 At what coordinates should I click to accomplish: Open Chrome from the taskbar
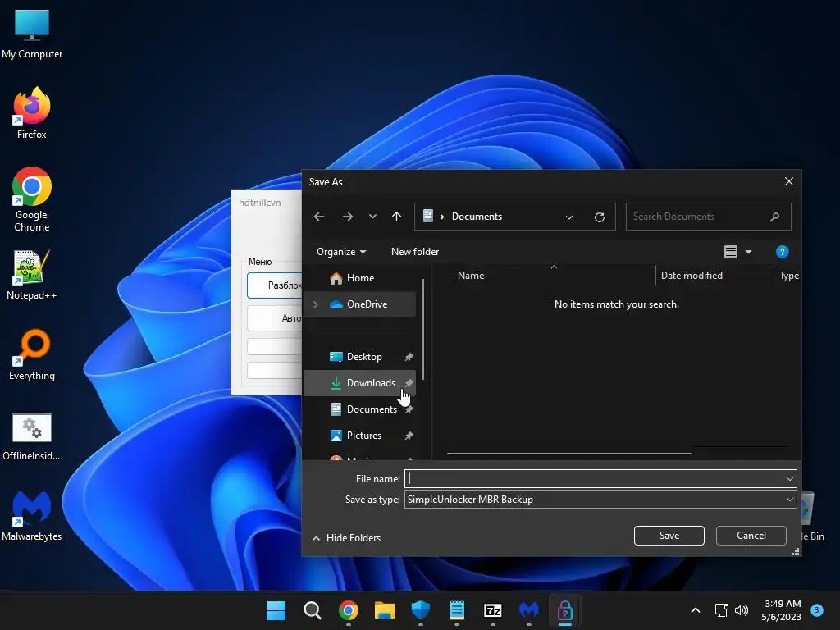[x=348, y=610]
